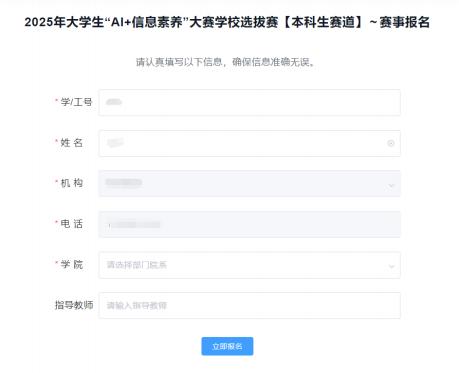Click the 请输入指导教师 input box
This screenshot has height=373, width=459.
250,306
